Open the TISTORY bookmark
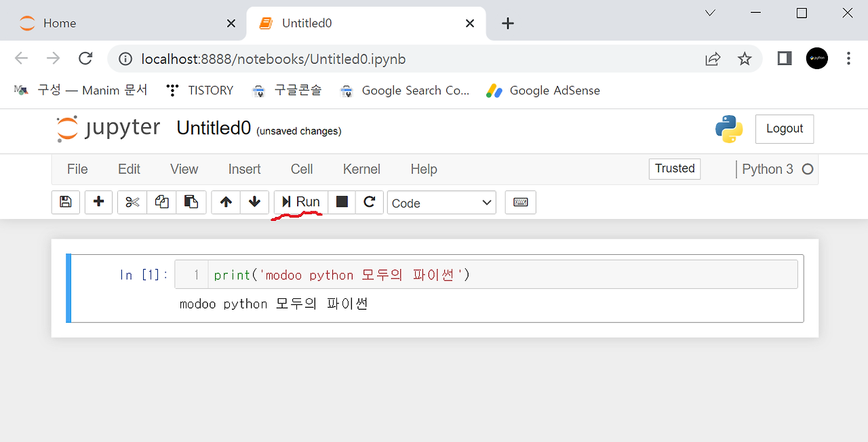The image size is (868, 442). 200,90
